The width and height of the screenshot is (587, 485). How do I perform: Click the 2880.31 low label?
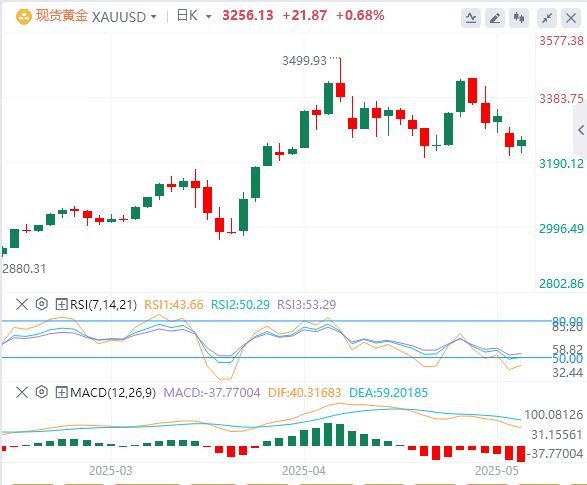pyautogui.click(x=24, y=269)
